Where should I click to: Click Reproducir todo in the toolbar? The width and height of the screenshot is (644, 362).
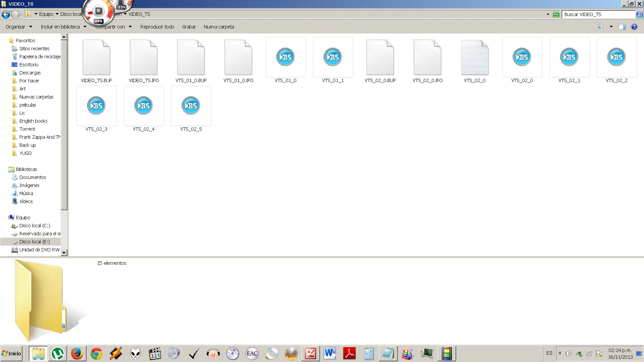(x=157, y=27)
